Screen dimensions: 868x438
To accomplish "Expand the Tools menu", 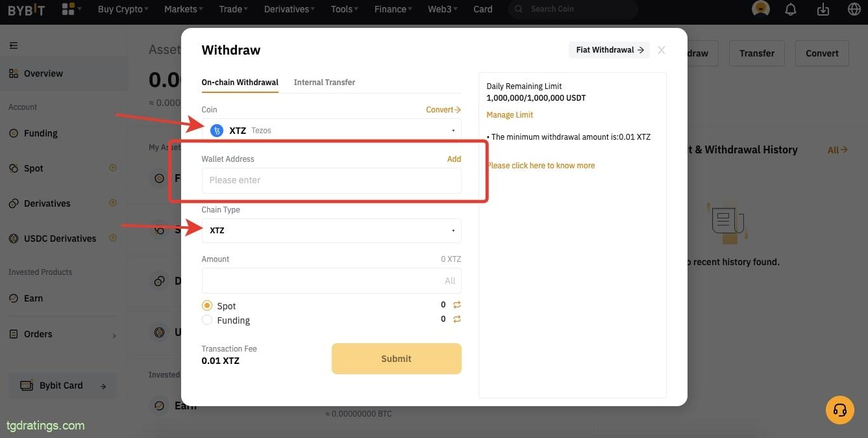I will (345, 9).
